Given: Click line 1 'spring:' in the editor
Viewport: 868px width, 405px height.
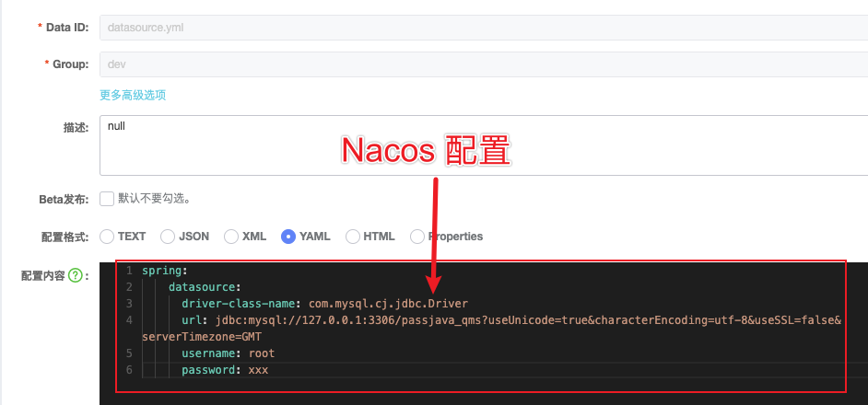Looking at the screenshot, I should coord(165,271).
